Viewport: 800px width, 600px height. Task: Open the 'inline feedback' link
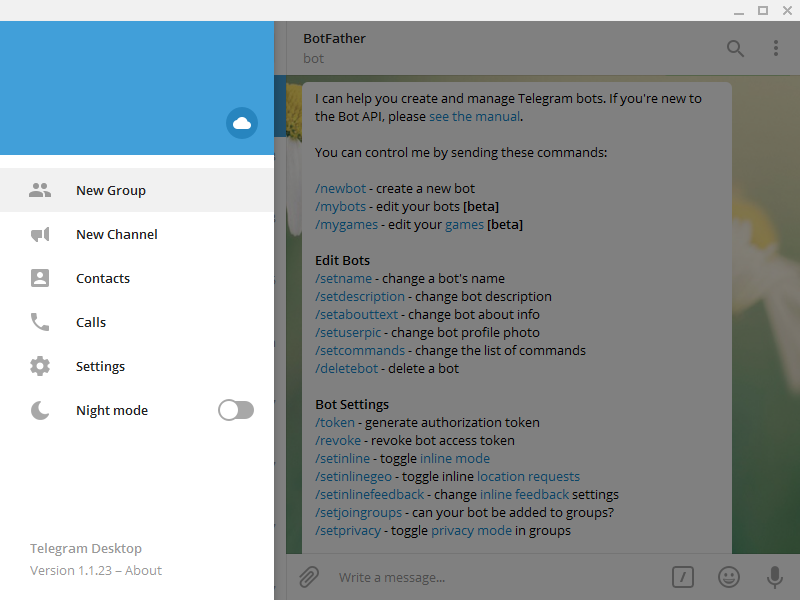click(524, 494)
